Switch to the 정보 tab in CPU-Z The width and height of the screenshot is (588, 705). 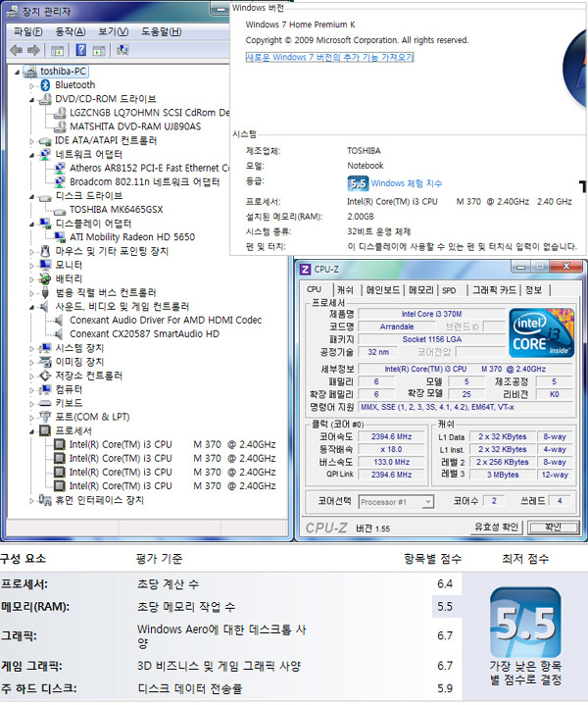[533, 290]
